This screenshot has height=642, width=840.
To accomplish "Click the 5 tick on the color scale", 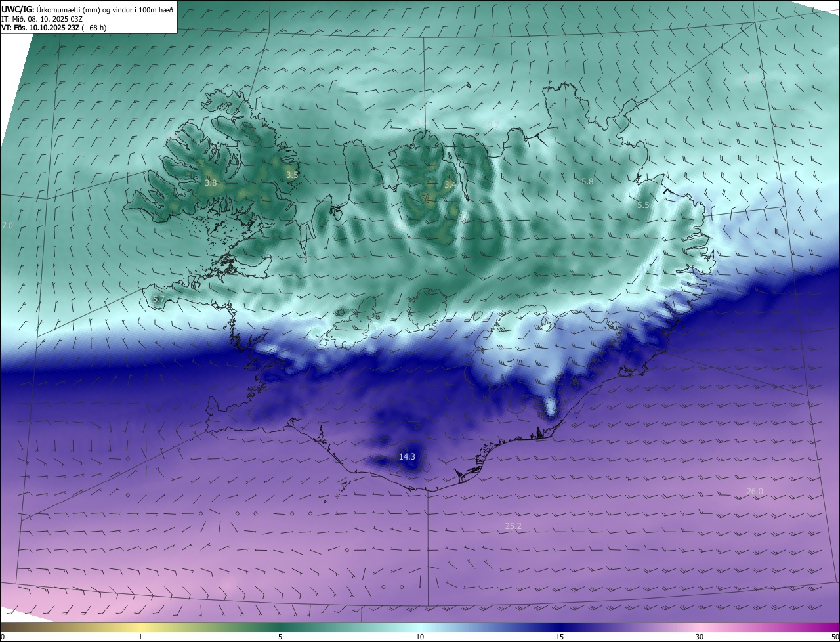I will coord(280,637).
